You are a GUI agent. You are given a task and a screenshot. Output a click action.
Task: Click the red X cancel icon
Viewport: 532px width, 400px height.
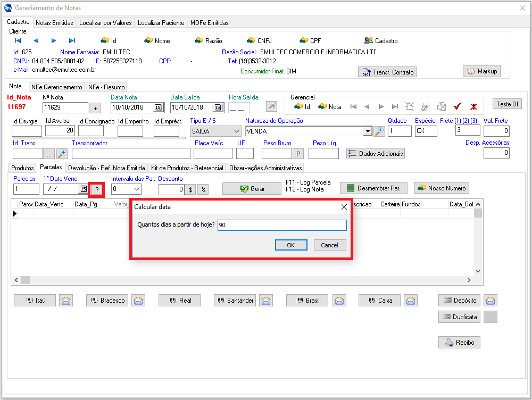tap(473, 106)
